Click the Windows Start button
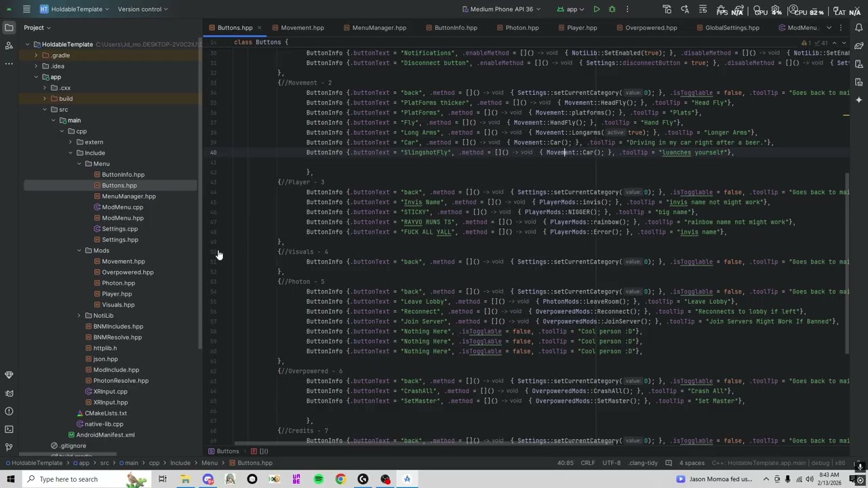The image size is (868, 488). tap(11, 479)
